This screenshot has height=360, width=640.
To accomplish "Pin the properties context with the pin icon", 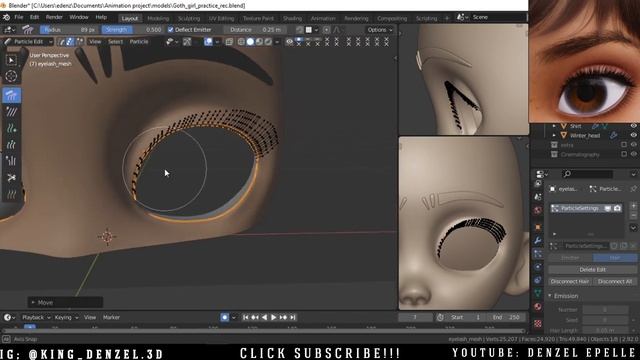I will pos(633,189).
